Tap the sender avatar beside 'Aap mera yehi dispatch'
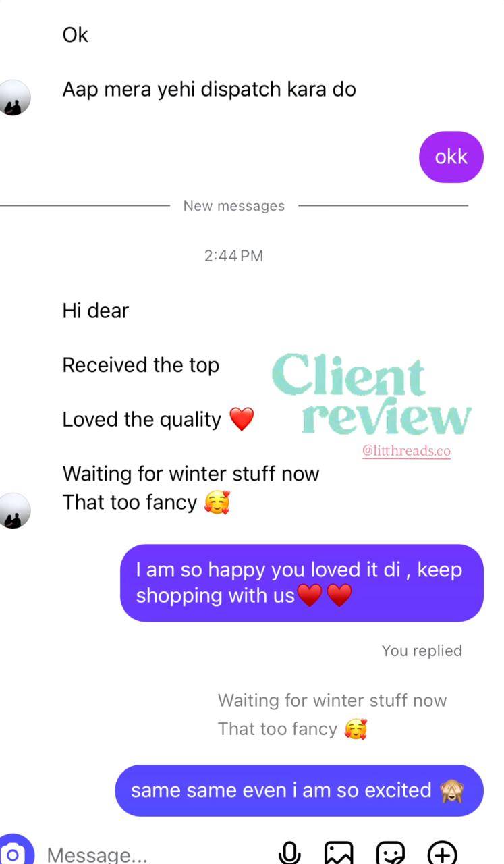Image resolution: width=504 pixels, height=864 pixels. (15, 97)
